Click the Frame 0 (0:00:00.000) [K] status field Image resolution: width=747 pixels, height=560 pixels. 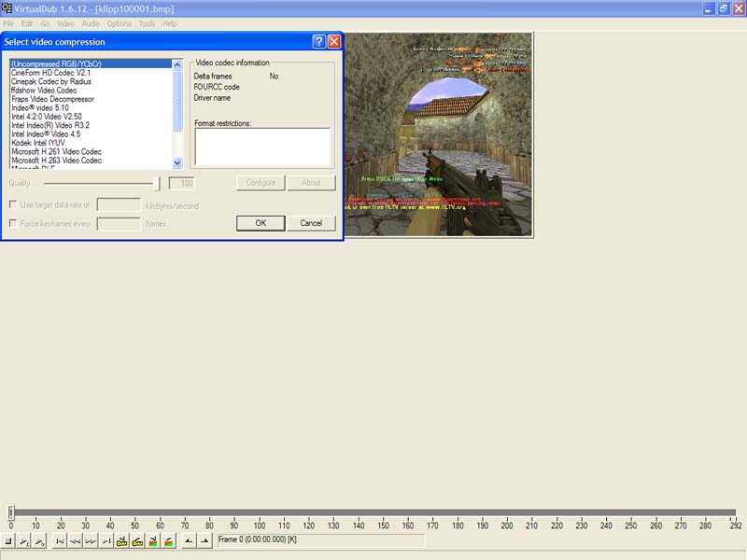coord(320,540)
